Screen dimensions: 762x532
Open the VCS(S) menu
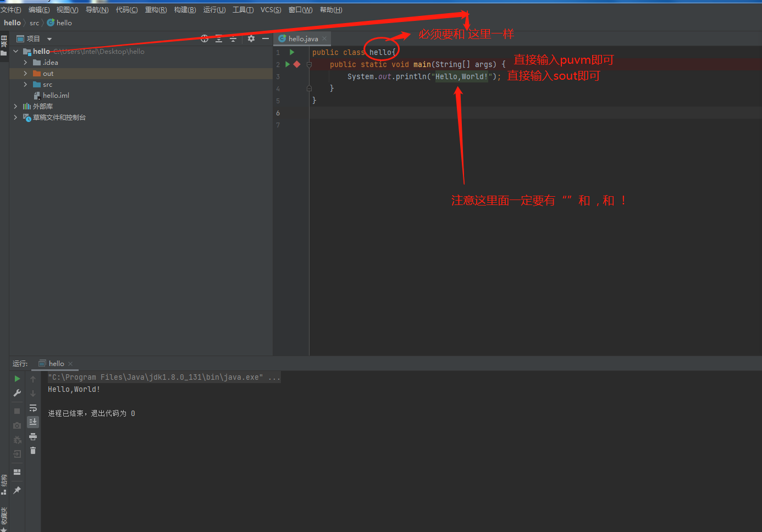pos(271,10)
